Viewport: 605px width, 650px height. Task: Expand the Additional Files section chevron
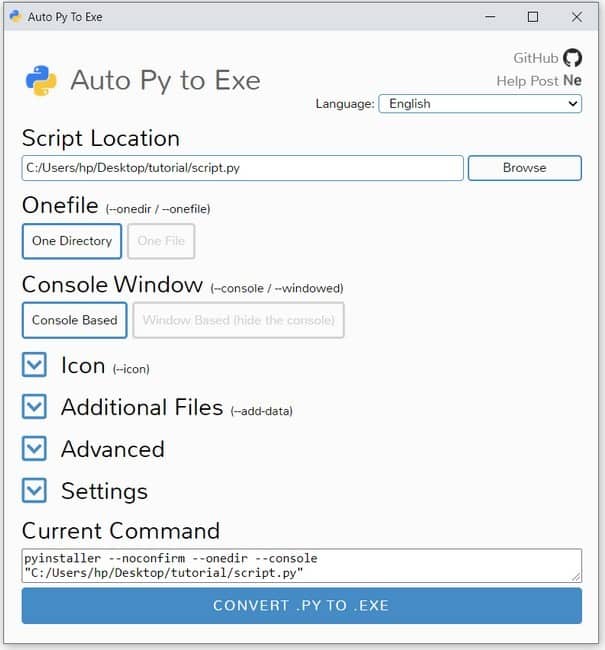(x=34, y=406)
